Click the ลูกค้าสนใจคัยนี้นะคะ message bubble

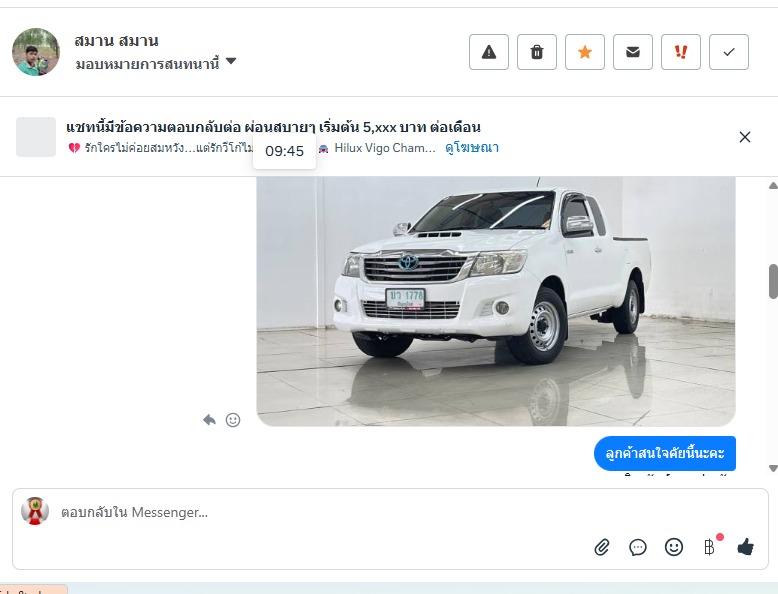coord(665,453)
